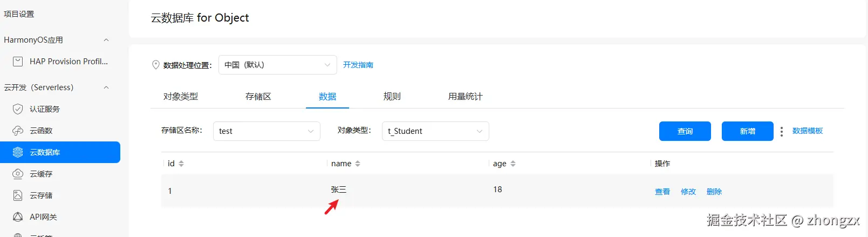Click 修改 in the 张三 row
868x237 pixels.
tap(688, 192)
